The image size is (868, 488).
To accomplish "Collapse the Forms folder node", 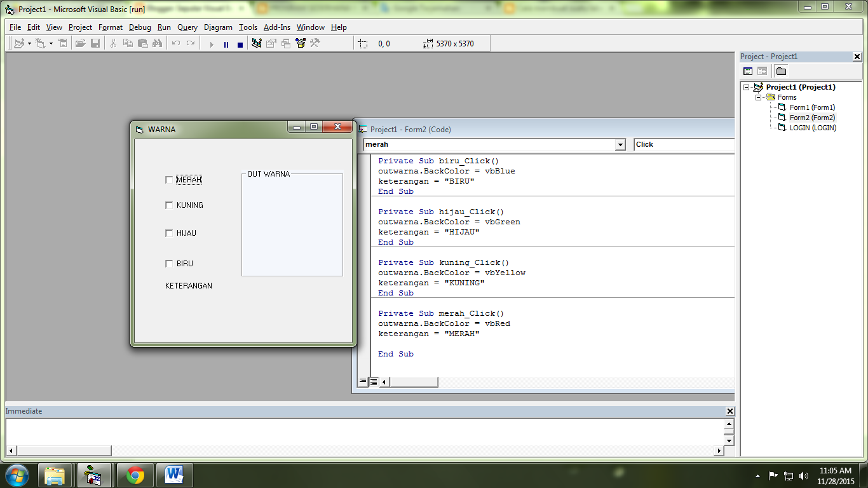I will click(758, 97).
